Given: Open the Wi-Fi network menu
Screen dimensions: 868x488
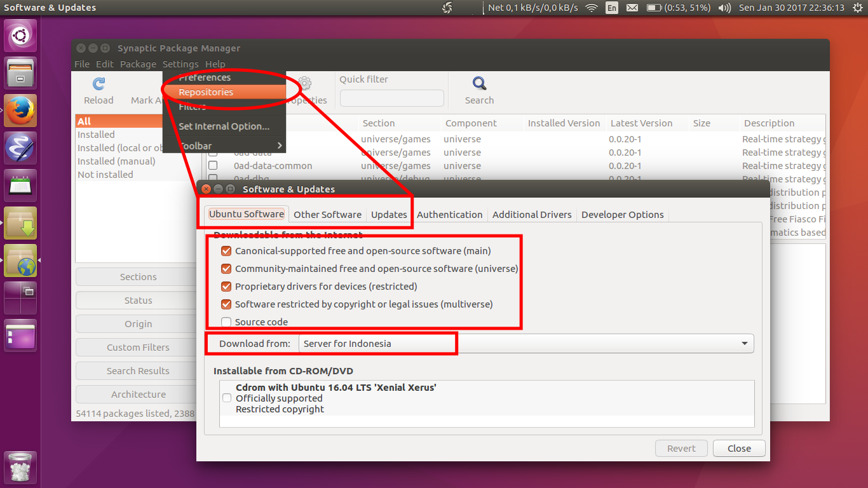Looking at the screenshot, I should (x=592, y=8).
